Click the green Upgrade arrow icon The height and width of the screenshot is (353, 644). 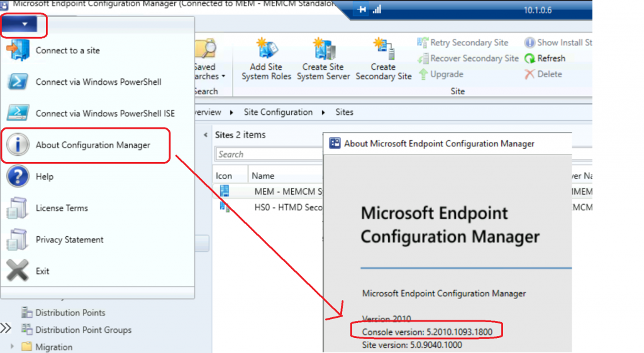pos(423,74)
